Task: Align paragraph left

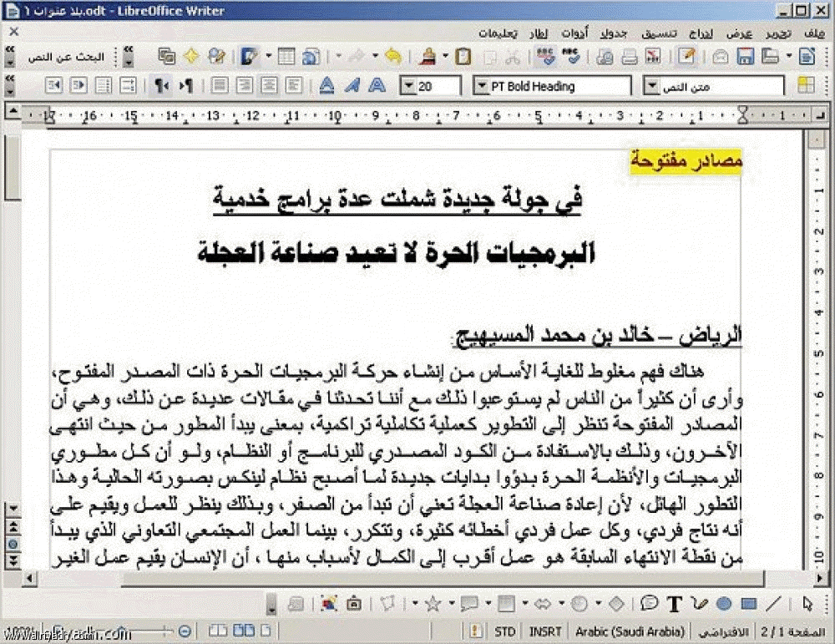Action: pyautogui.click(x=293, y=86)
